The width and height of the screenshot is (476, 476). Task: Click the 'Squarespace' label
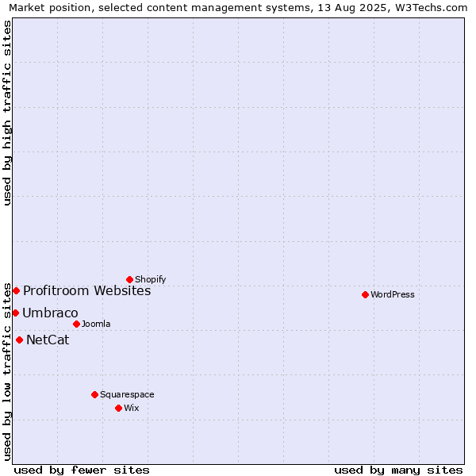(127, 394)
